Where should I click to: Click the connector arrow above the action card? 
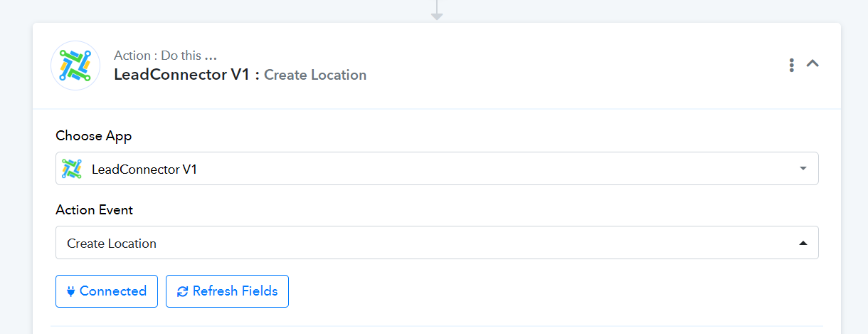[x=437, y=11]
